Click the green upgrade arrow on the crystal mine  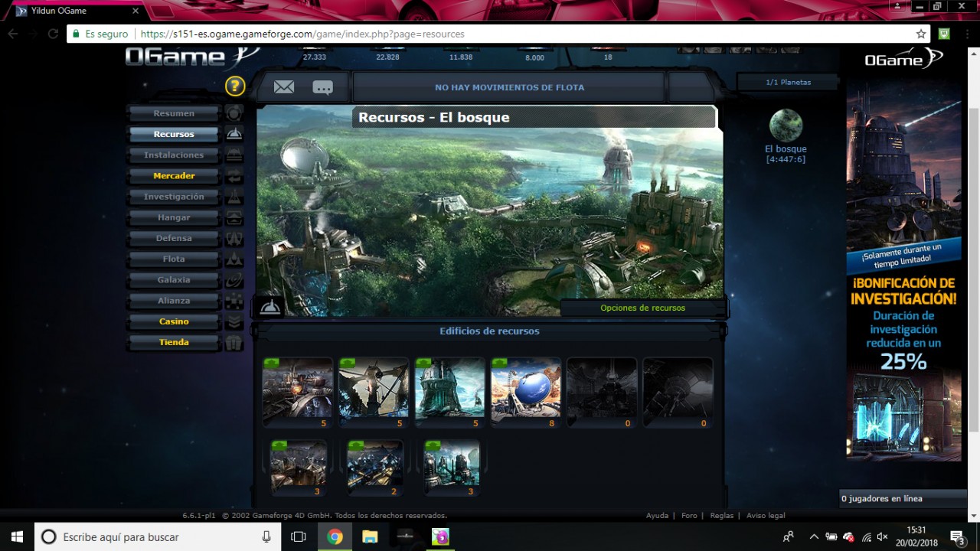point(348,363)
